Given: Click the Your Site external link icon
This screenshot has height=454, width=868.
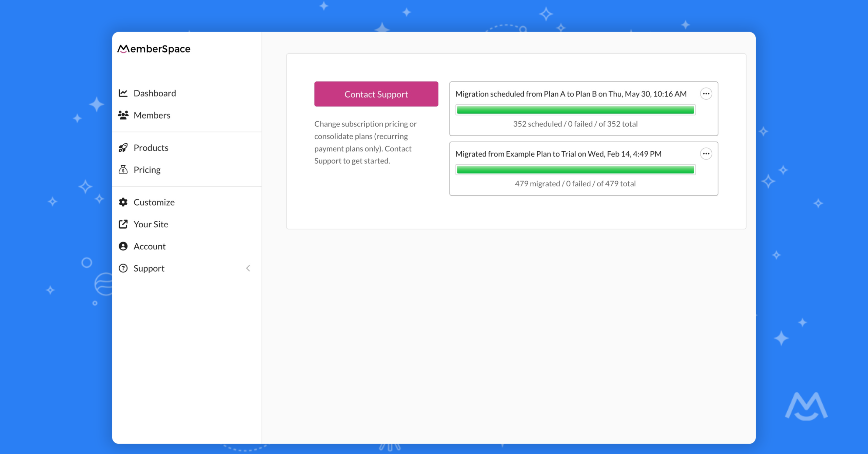Looking at the screenshot, I should point(123,224).
